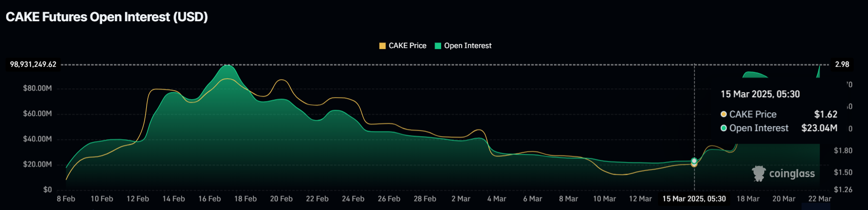
Task: Toggle CAKE Price legend series
Action: pyautogui.click(x=403, y=46)
